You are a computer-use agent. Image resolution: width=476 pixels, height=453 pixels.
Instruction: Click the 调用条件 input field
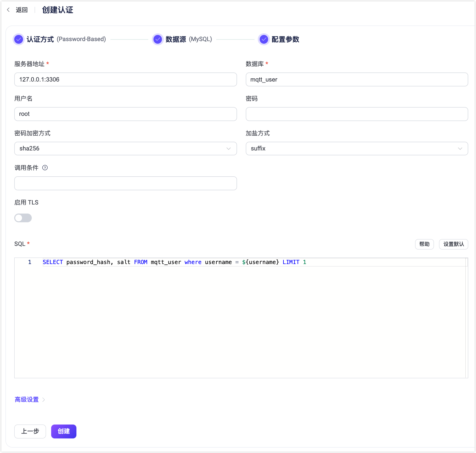125,183
